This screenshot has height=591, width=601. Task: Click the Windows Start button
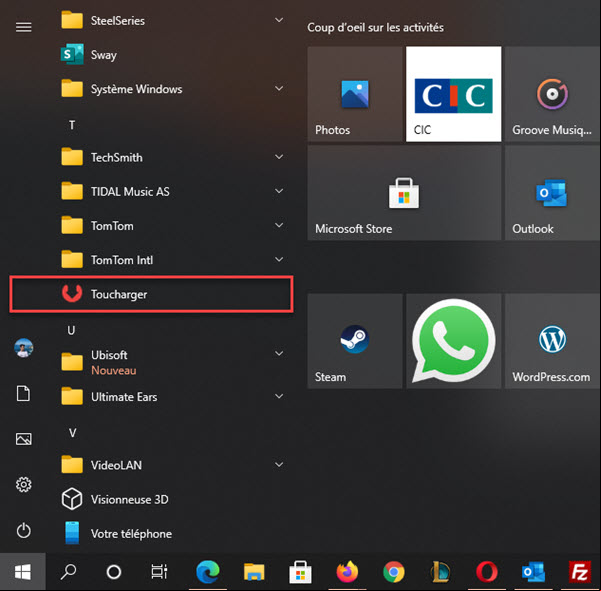pyautogui.click(x=23, y=572)
